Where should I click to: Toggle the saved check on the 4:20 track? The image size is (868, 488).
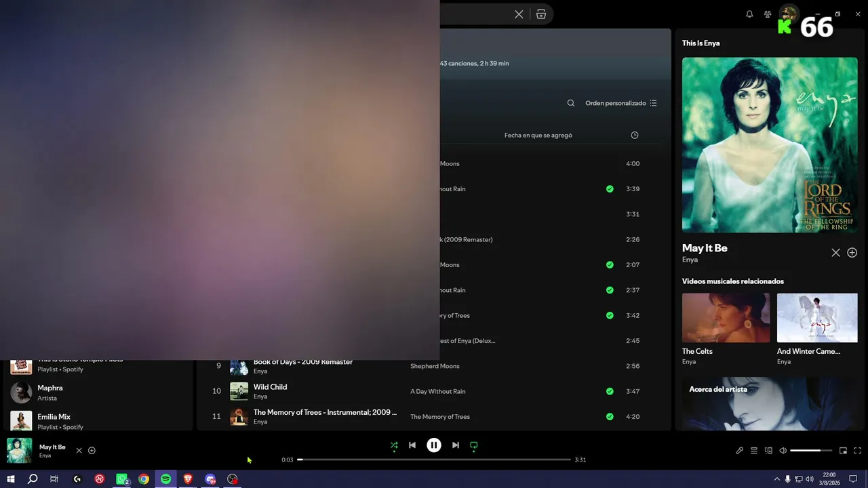(x=610, y=417)
